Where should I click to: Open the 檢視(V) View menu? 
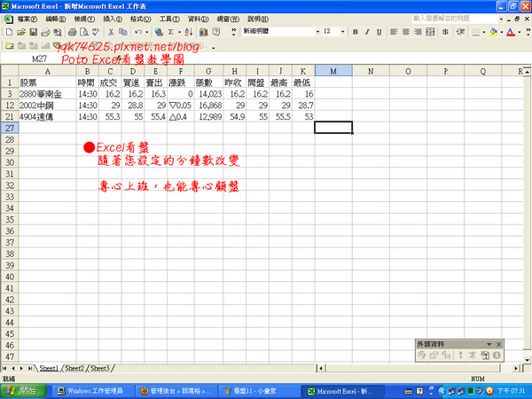84,19
